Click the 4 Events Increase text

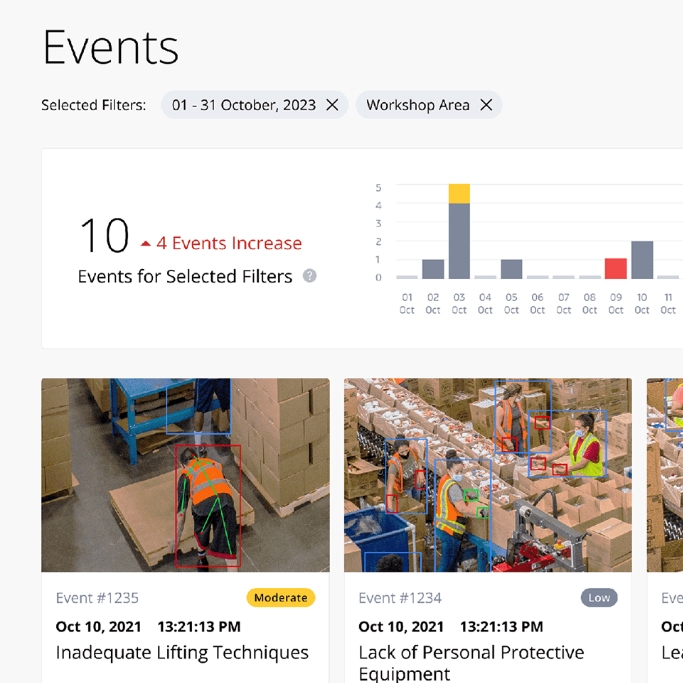(x=229, y=243)
